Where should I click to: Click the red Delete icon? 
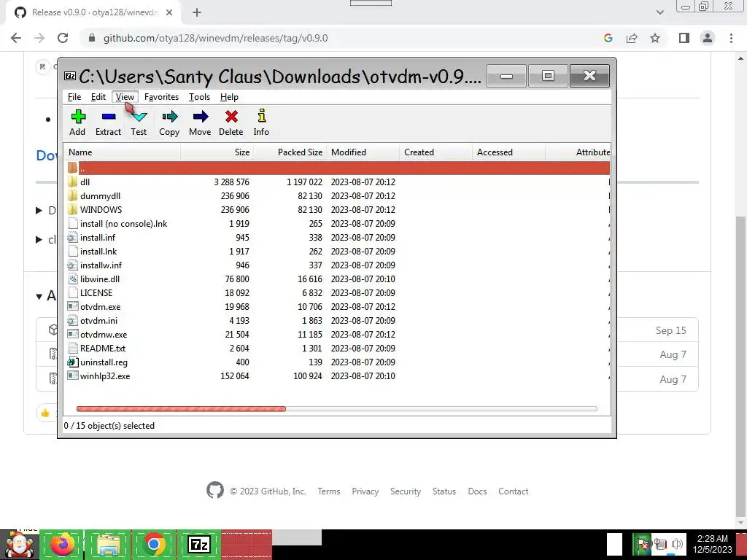click(231, 117)
